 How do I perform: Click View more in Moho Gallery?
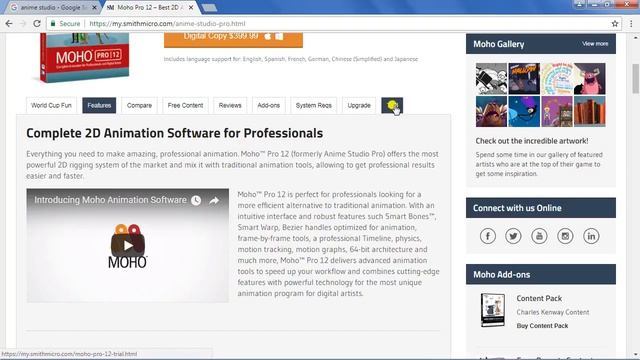(595, 44)
